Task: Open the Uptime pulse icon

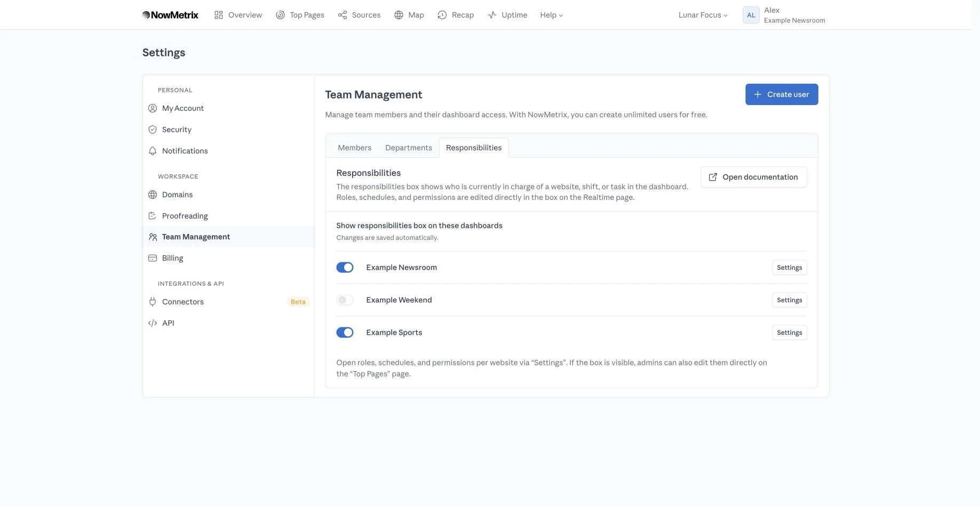Action: [x=492, y=15]
